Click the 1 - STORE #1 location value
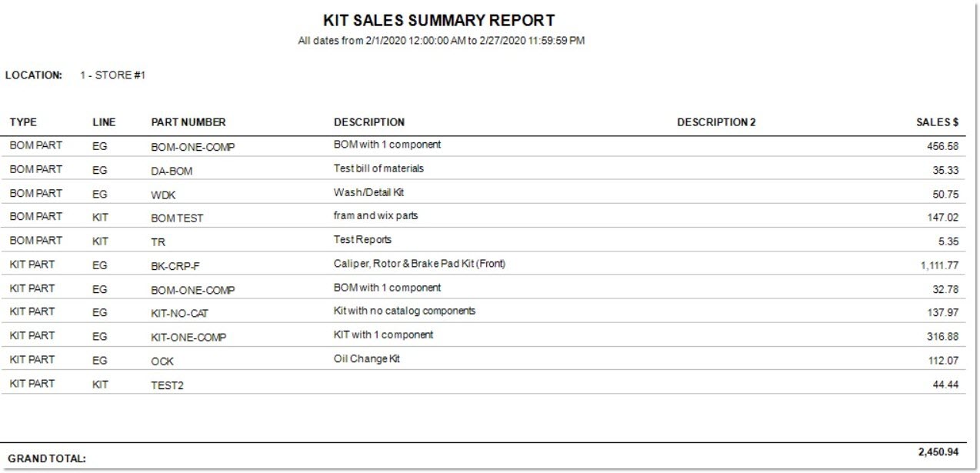 click(113, 75)
